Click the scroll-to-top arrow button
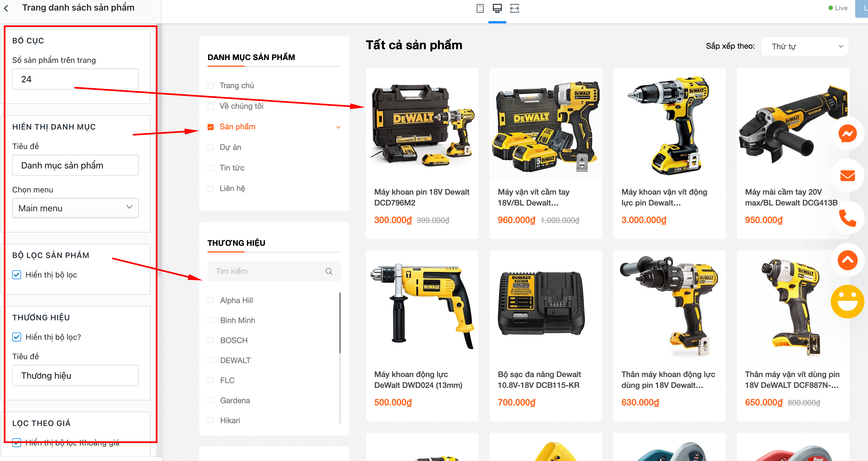Screen dimensions: 868x461 pos(847,260)
